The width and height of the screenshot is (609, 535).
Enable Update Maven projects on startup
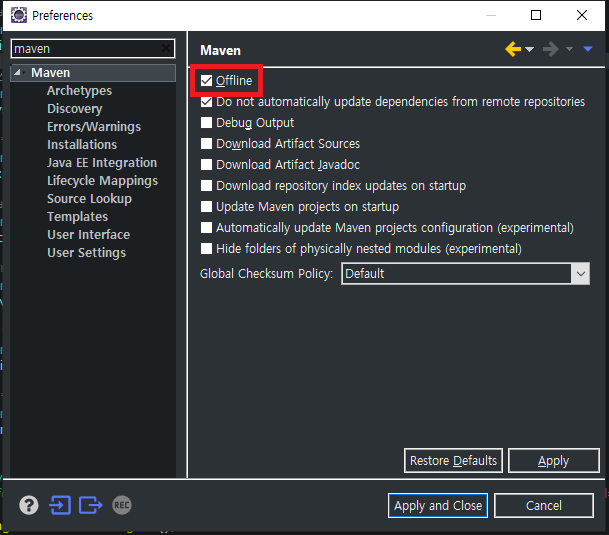(x=206, y=207)
